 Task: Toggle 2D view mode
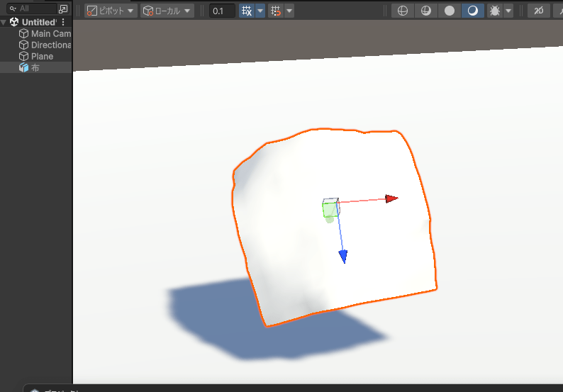539,11
